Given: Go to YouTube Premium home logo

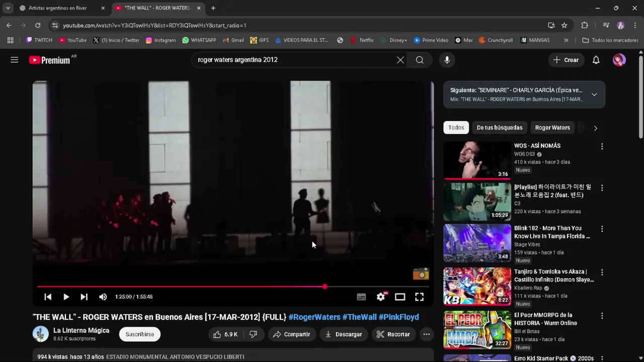Looking at the screenshot, I should point(49,60).
